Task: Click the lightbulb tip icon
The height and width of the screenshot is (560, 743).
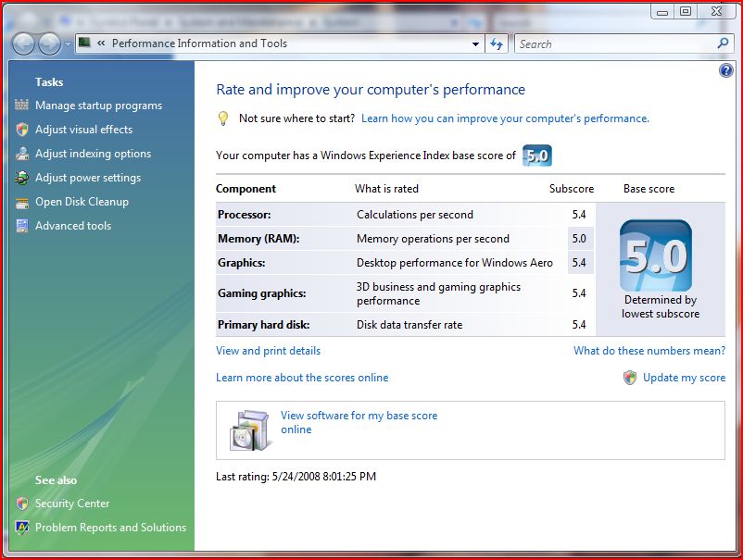Action: coord(223,118)
